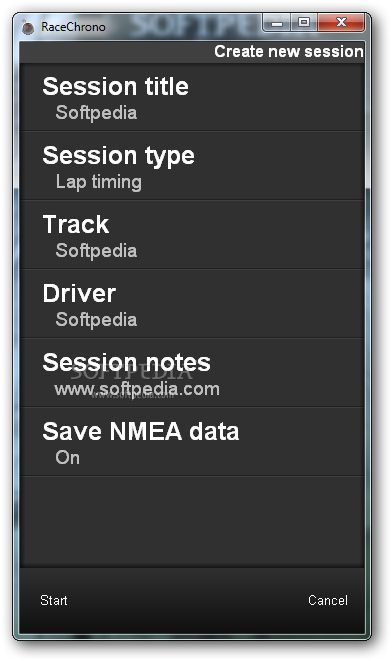Screen dimensions: 392x661
Task: Click the On value under Save NMEA data
Action: [x=67, y=457]
